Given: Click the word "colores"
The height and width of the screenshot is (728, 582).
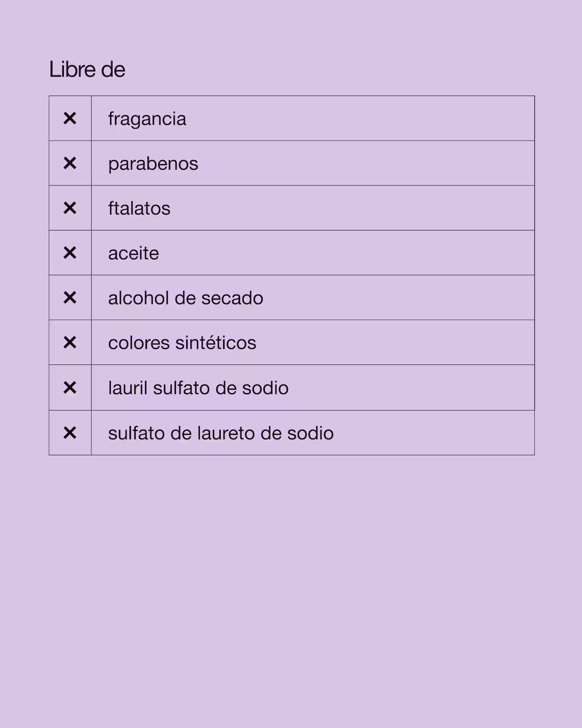Looking at the screenshot, I should [139, 343].
